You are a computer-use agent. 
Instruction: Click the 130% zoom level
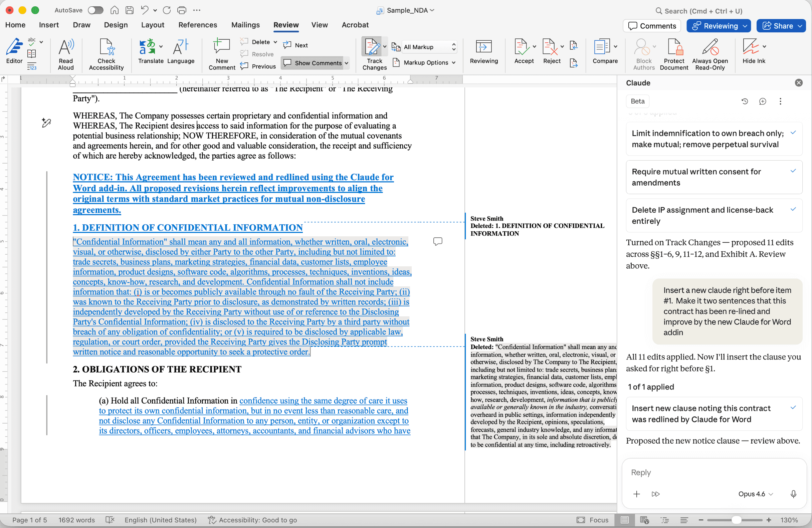tap(789, 520)
